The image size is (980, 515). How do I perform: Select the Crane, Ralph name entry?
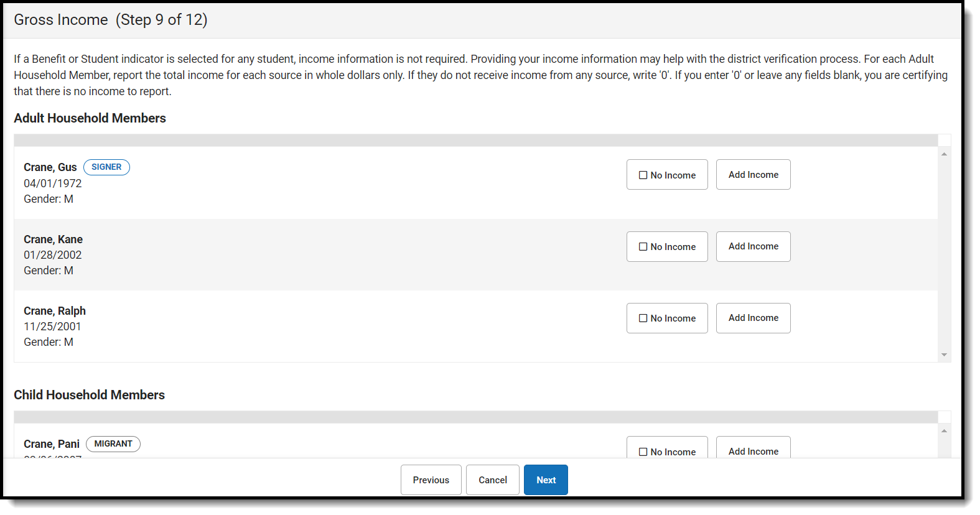coord(55,311)
